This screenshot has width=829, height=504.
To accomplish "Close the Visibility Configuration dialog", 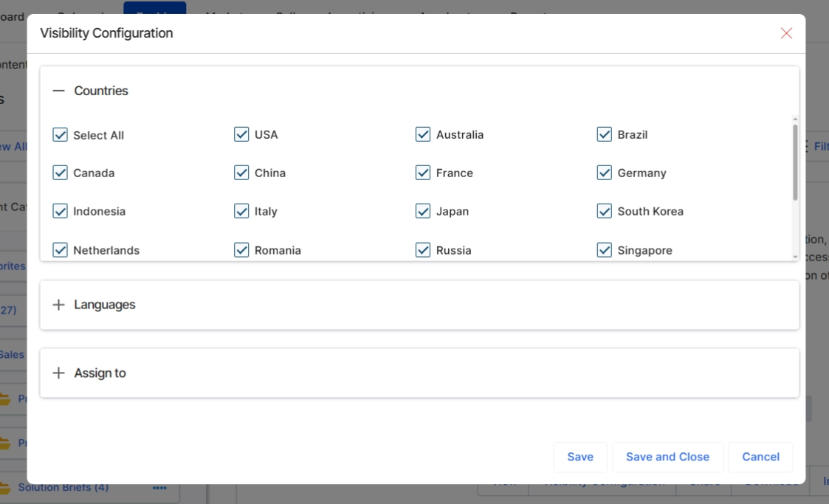I will (x=786, y=33).
